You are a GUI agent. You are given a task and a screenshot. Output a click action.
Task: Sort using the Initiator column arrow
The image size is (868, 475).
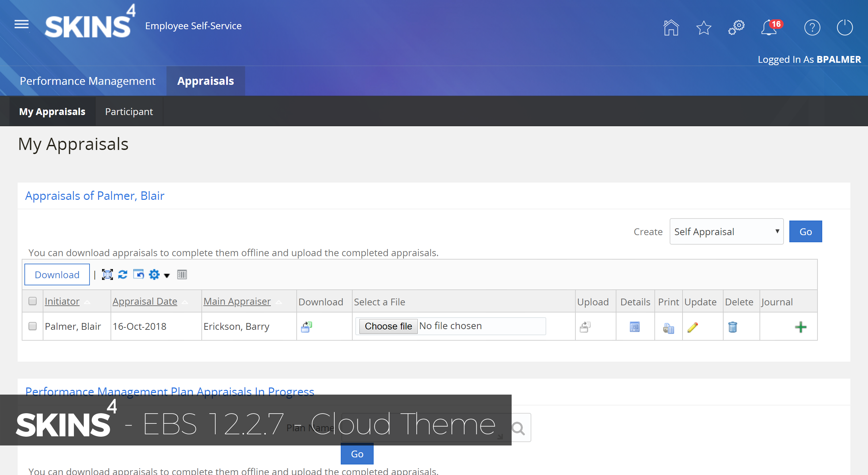pos(87,302)
